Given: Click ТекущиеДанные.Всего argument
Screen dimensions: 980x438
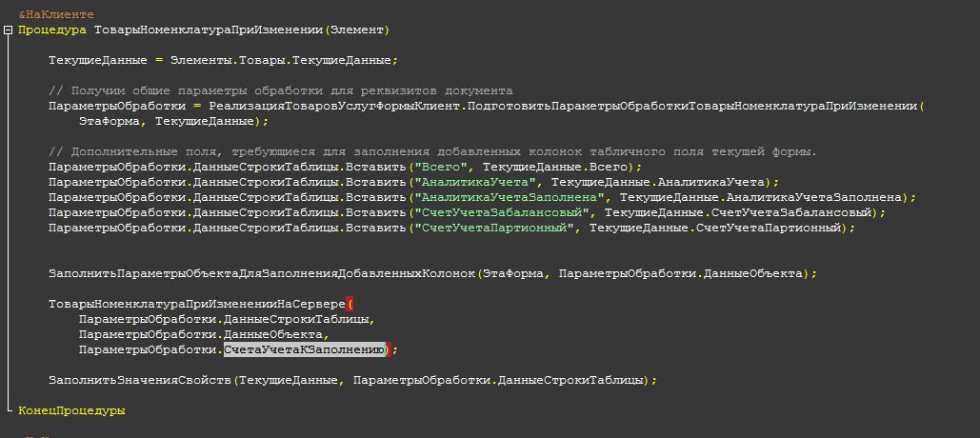Looking at the screenshot, I should pos(555,167).
